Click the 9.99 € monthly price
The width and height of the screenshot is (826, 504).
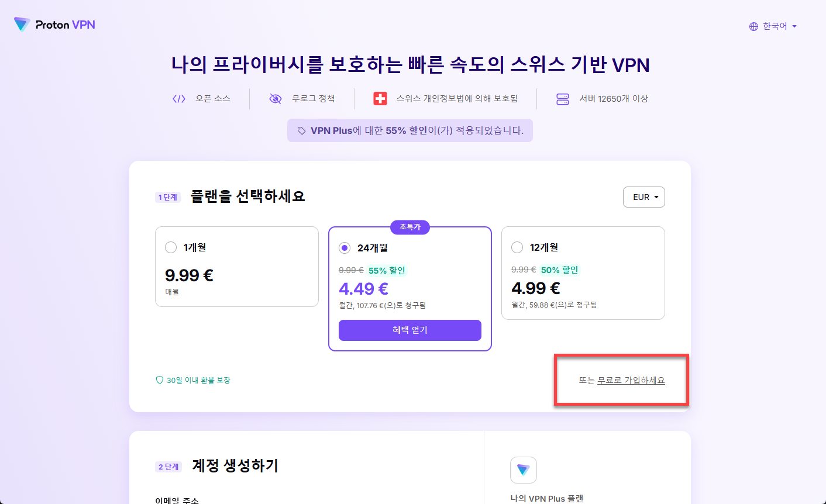click(189, 275)
